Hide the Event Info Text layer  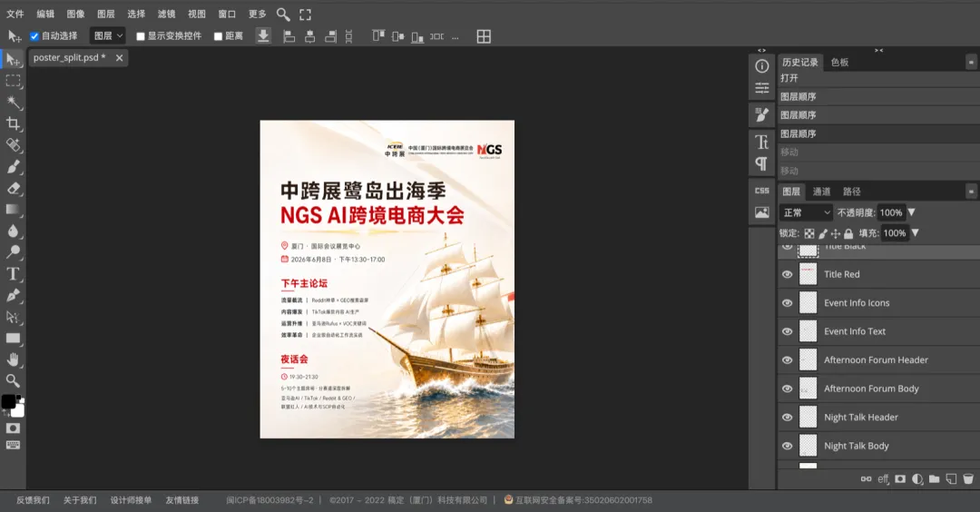coord(788,331)
